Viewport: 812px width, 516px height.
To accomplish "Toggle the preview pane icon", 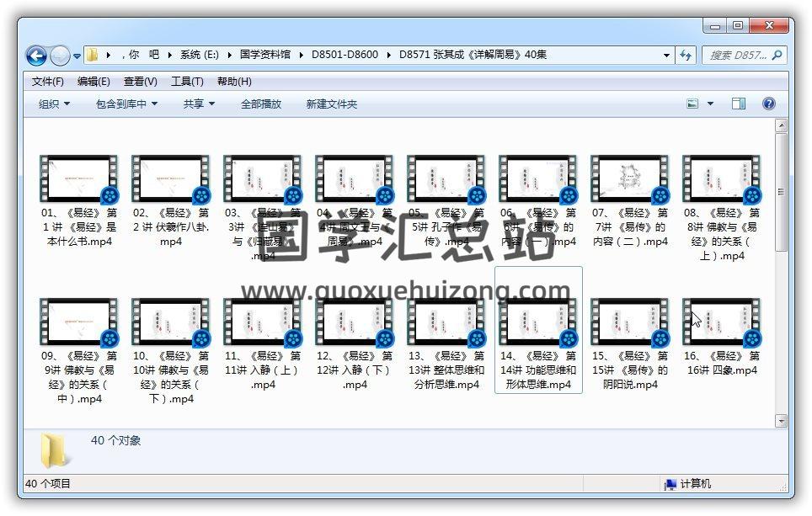I will (739, 104).
